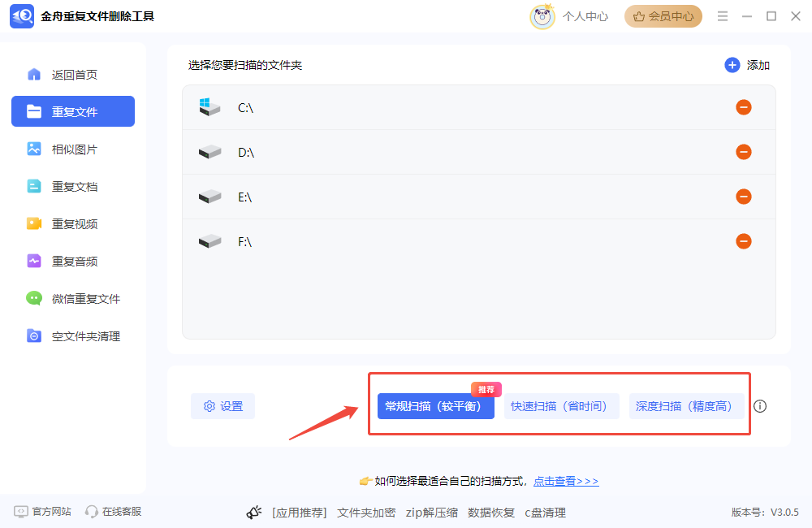Open 官方网站 official website link
This screenshot has width=812, height=528.
click(42, 512)
